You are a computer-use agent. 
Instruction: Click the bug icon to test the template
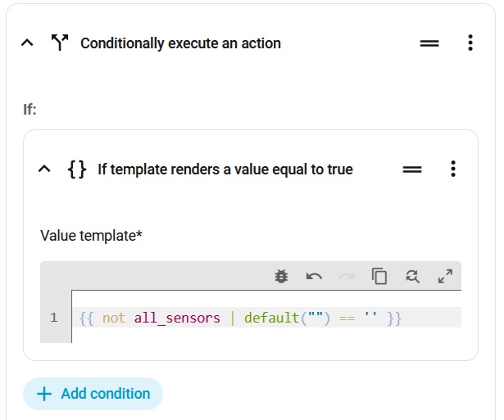tap(281, 276)
